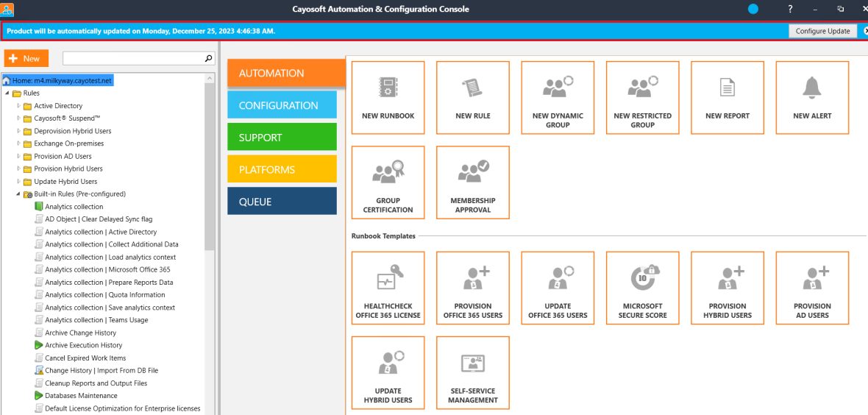This screenshot has width=868, height=415.
Task: Select AD Object | Clear Delayed Sync flag
Action: coord(99,219)
